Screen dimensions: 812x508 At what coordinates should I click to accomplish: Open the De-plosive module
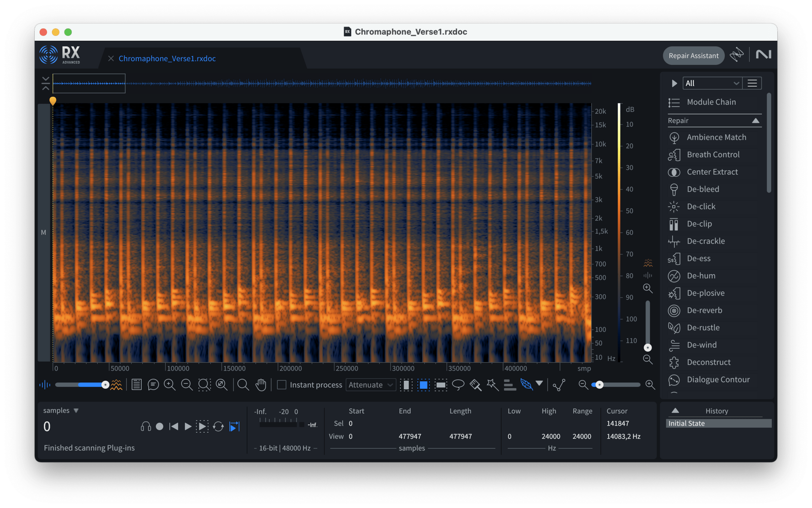point(714,293)
